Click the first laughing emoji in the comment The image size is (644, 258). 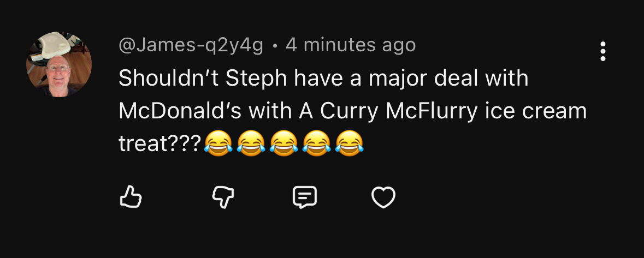pos(218,144)
